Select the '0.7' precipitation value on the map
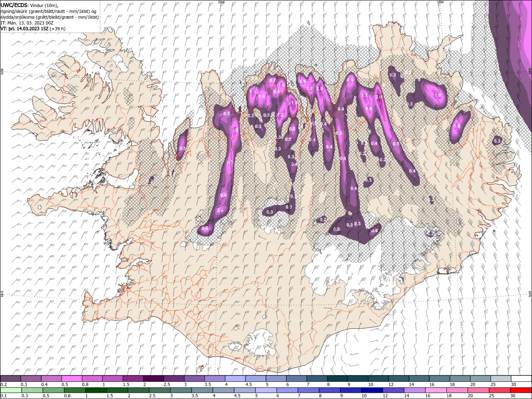Screen dimensions: 532x399 click(273, 80)
